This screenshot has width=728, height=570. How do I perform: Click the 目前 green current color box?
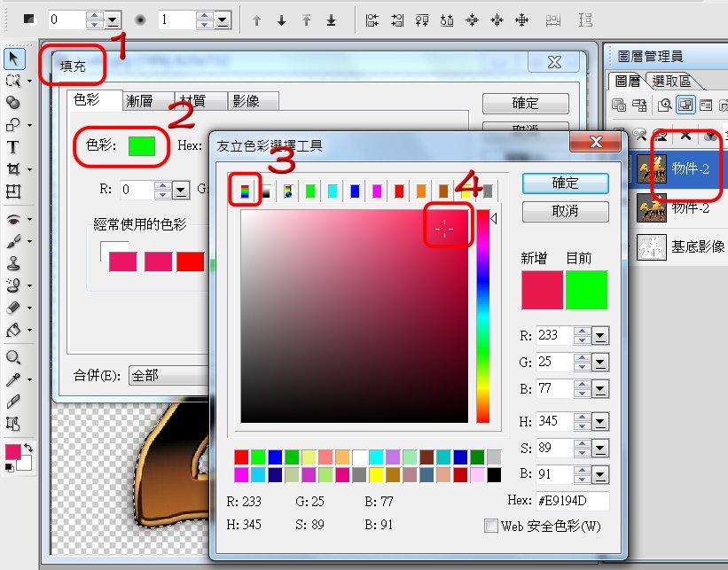tap(586, 290)
